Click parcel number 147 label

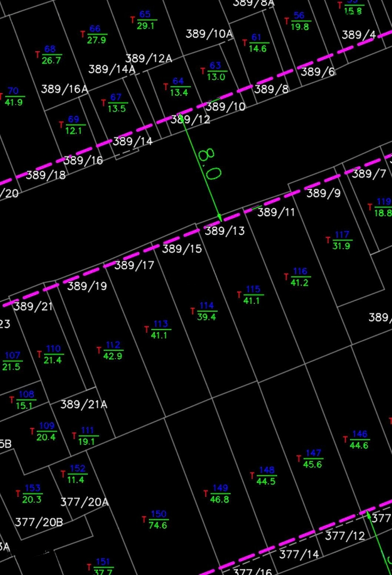tap(313, 453)
